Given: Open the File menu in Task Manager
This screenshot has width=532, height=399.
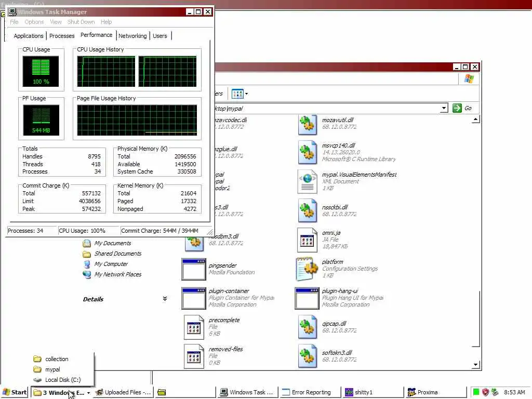Looking at the screenshot, I should (x=14, y=22).
